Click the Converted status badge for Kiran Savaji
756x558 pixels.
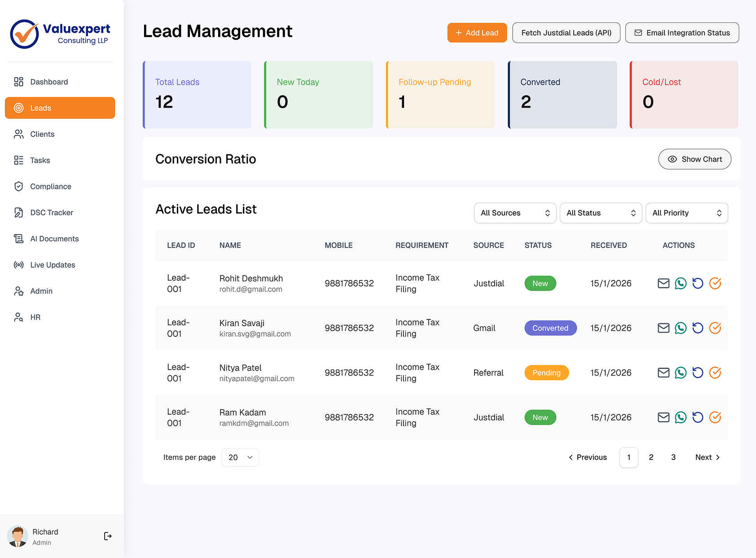(x=550, y=328)
